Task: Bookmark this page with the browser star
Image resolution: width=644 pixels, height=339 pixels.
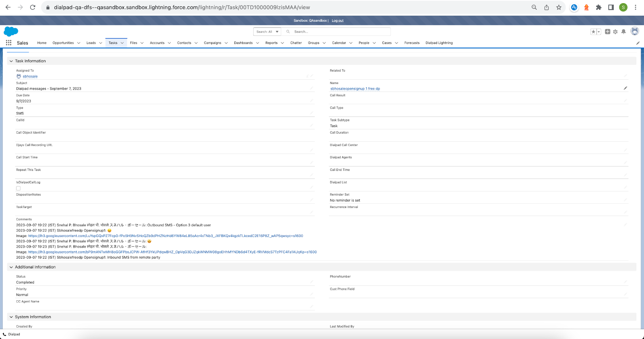Action: coord(559,7)
